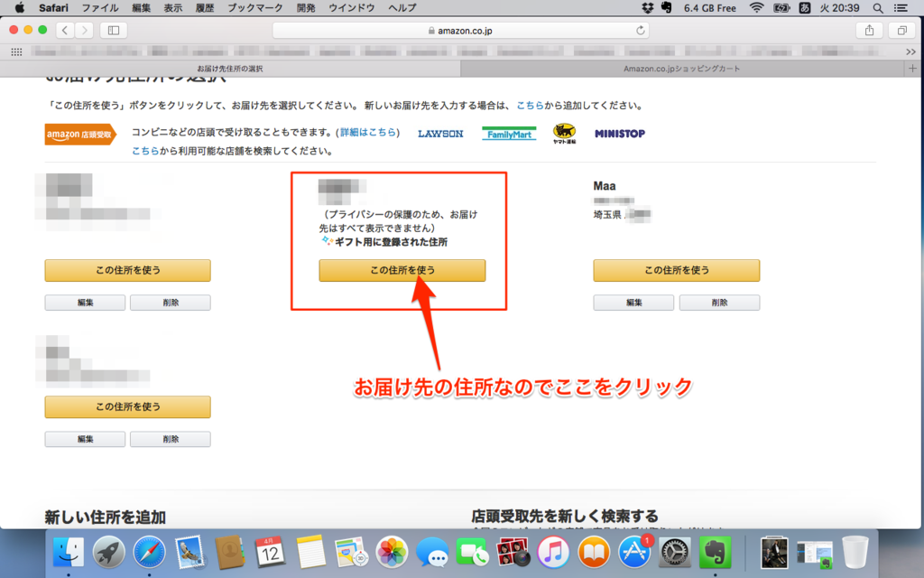
Task: Open the Safari menu
Action: pyautogui.click(x=53, y=7)
